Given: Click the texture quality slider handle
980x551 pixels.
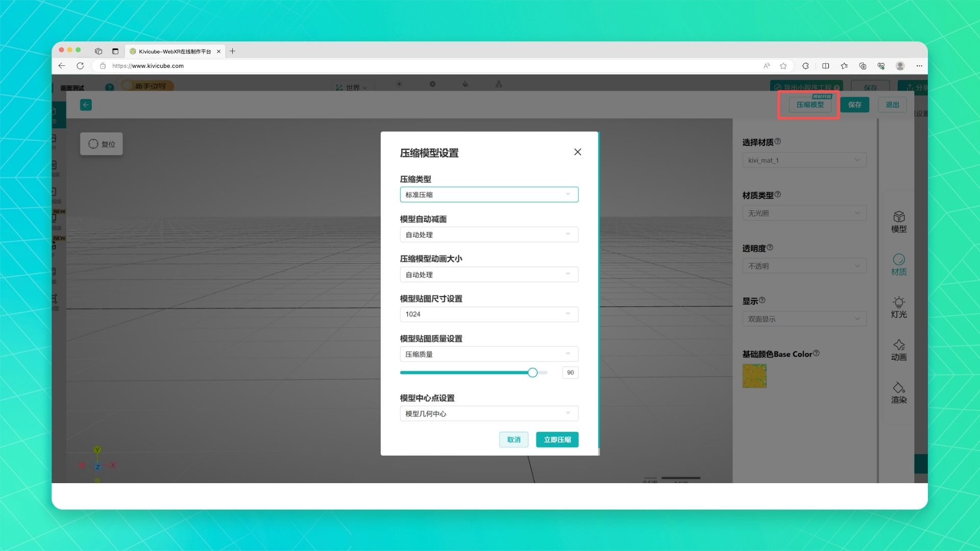Looking at the screenshot, I should point(532,373).
